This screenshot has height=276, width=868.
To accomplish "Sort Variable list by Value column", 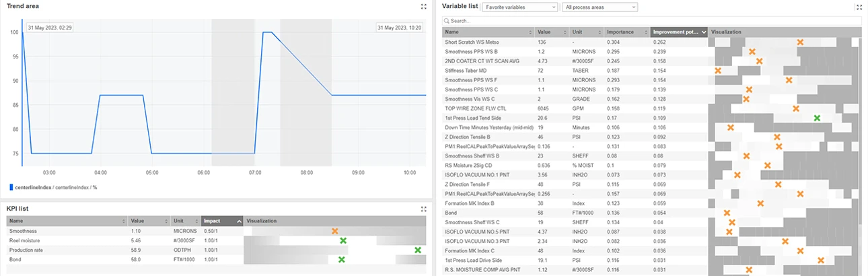I will click(552, 32).
